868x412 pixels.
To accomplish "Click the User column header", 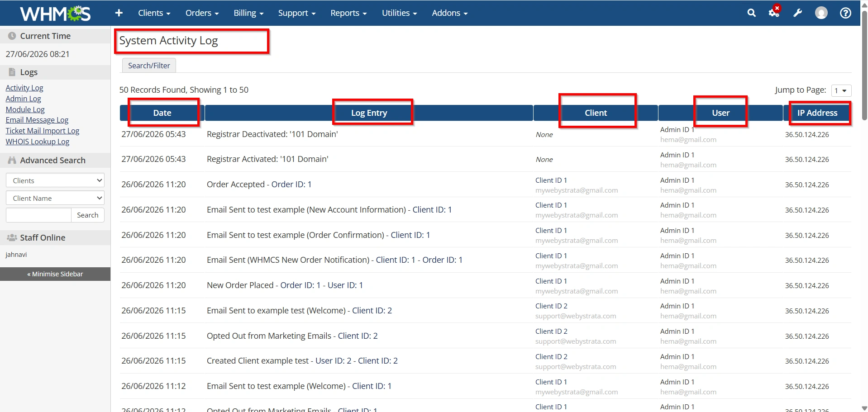I will pyautogui.click(x=720, y=113).
